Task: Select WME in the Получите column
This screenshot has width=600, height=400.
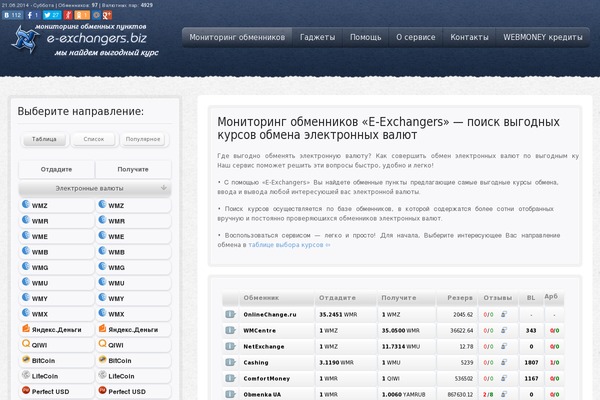Action: [133, 236]
